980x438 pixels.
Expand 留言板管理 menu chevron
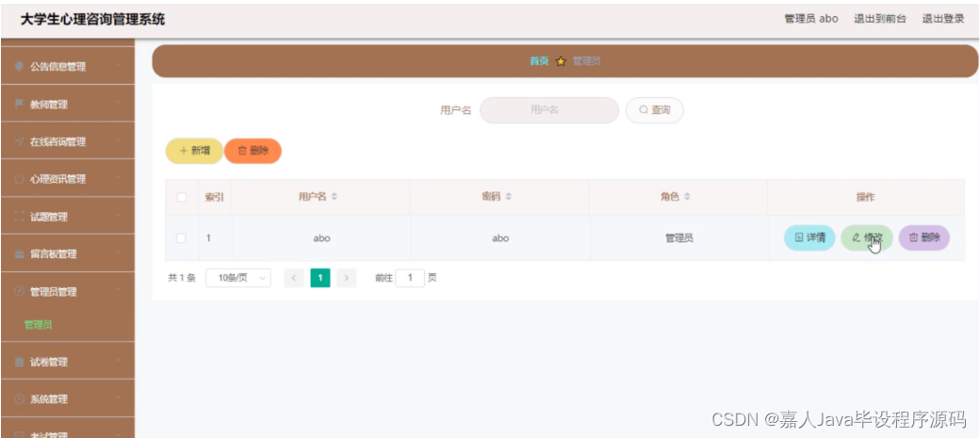click(x=119, y=253)
